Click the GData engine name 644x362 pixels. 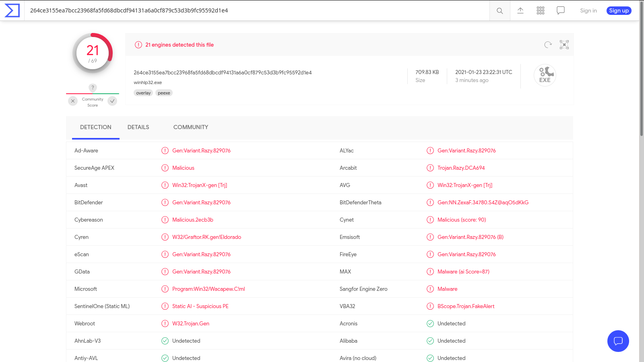(x=82, y=271)
